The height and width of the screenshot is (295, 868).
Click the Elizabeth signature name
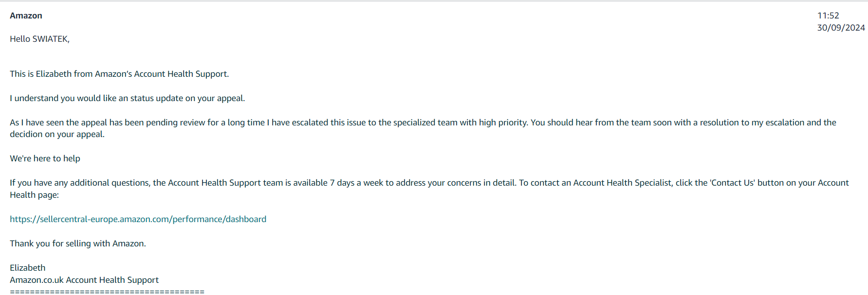[x=27, y=268]
